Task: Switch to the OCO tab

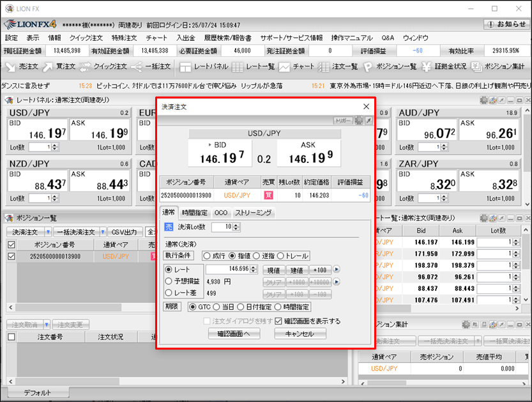Action: click(221, 212)
